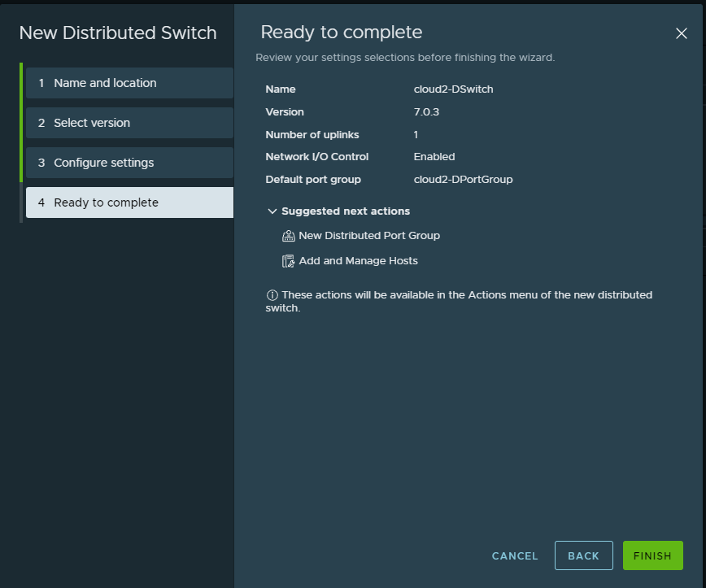Click the New Distributed Switch title
Image resolution: width=706 pixels, height=588 pixels.
[x=118, y=33]
